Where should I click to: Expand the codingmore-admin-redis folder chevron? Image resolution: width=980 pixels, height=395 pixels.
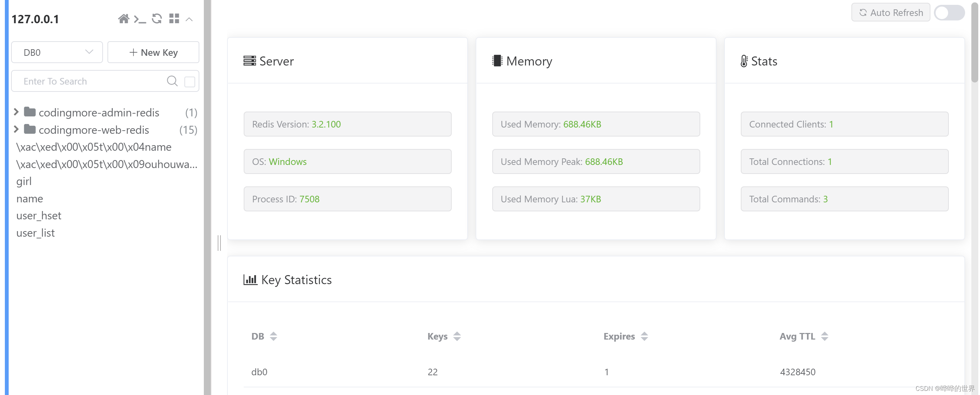(16, 112)
